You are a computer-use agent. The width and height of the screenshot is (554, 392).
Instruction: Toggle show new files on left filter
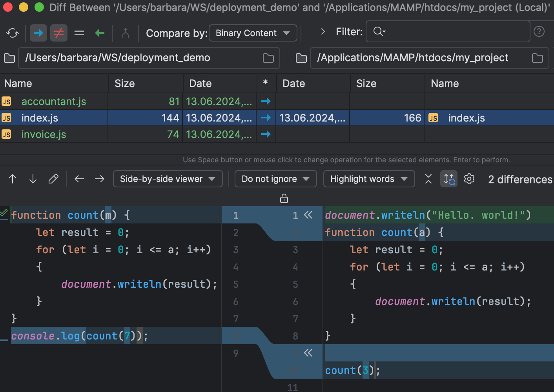point(38,33)
